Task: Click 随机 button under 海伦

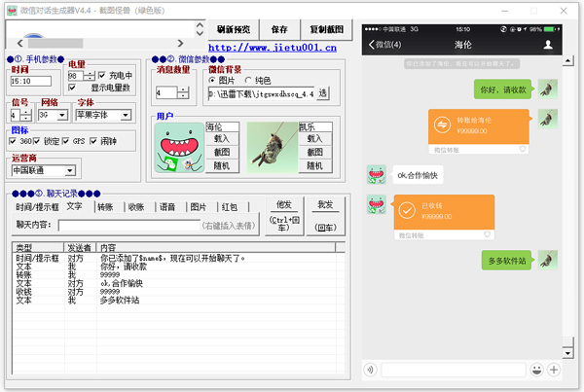Action: pyautogui.click(x=222, y=165)
